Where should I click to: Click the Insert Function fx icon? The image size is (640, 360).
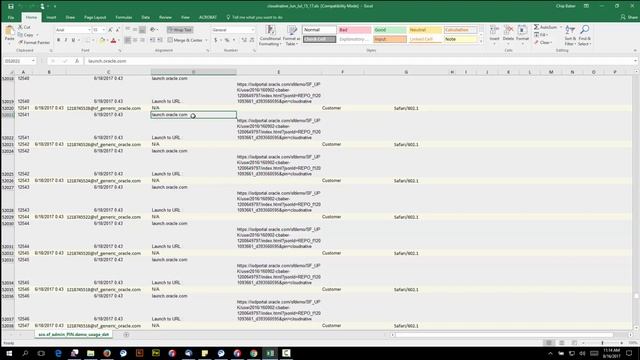coord(77,61)
